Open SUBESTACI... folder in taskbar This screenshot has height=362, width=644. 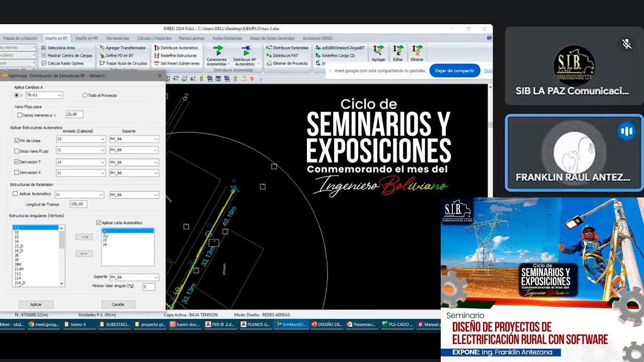tap(114, 324)
